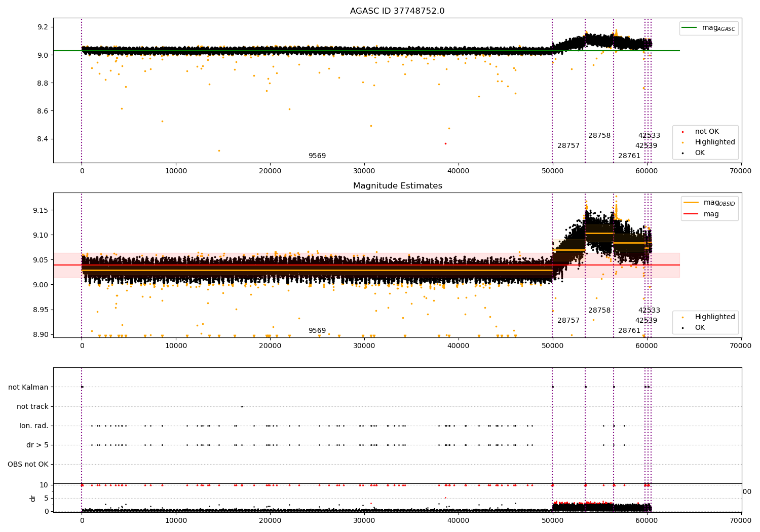
Task: Click obsid label 28758 in the AGASC ID plot
Action: pyautogui.click(x=599, y=136)
